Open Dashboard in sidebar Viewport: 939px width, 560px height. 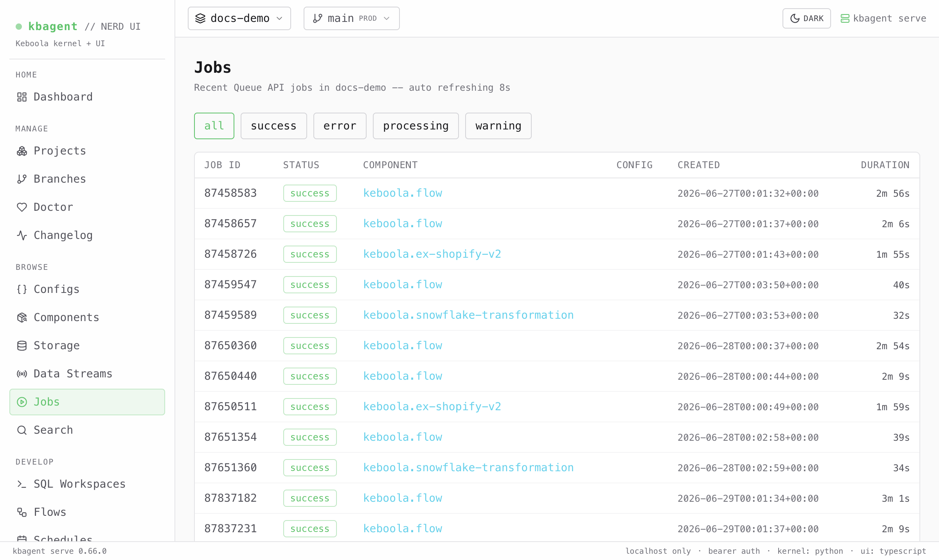point(87,97)
